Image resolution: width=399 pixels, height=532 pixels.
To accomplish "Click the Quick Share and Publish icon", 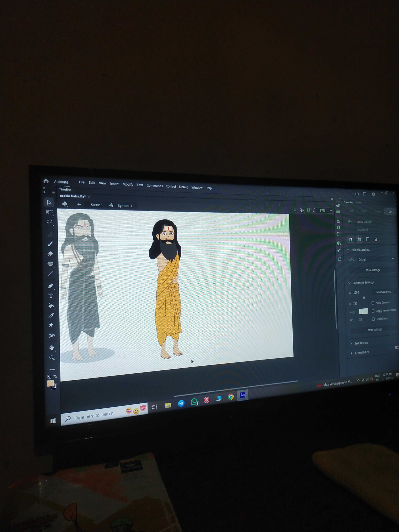I will [357, 194].
